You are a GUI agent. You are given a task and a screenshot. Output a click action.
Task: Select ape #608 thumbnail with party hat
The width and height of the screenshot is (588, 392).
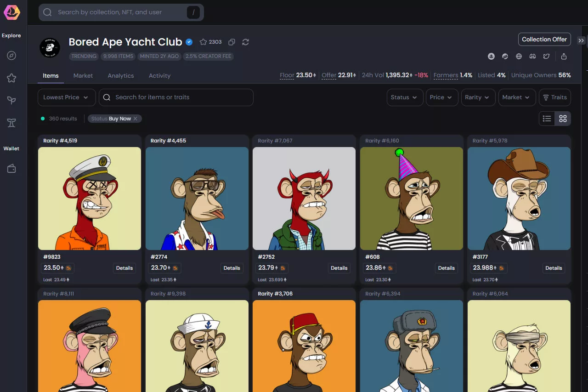click(412, 199)
